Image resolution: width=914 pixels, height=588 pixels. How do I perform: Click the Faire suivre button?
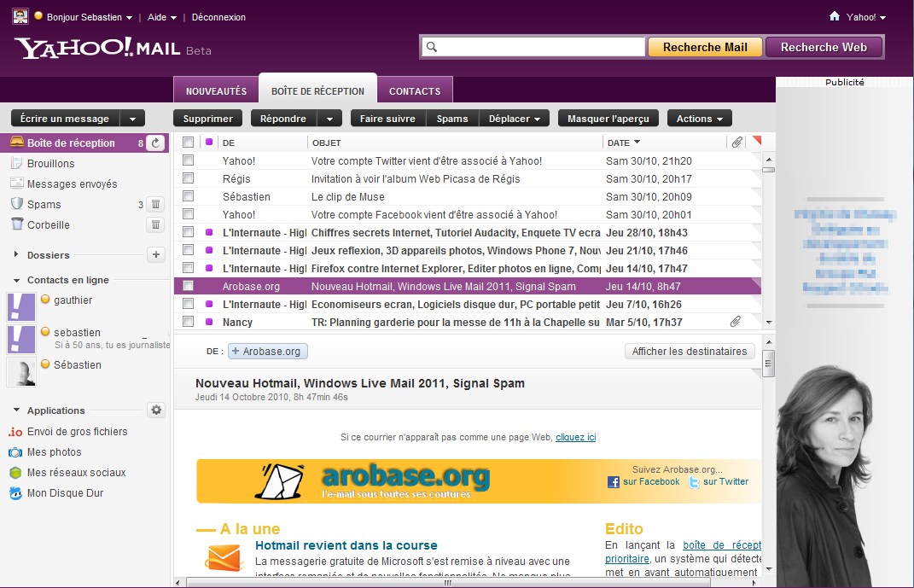pyautogui.click(x=387, y=119)
